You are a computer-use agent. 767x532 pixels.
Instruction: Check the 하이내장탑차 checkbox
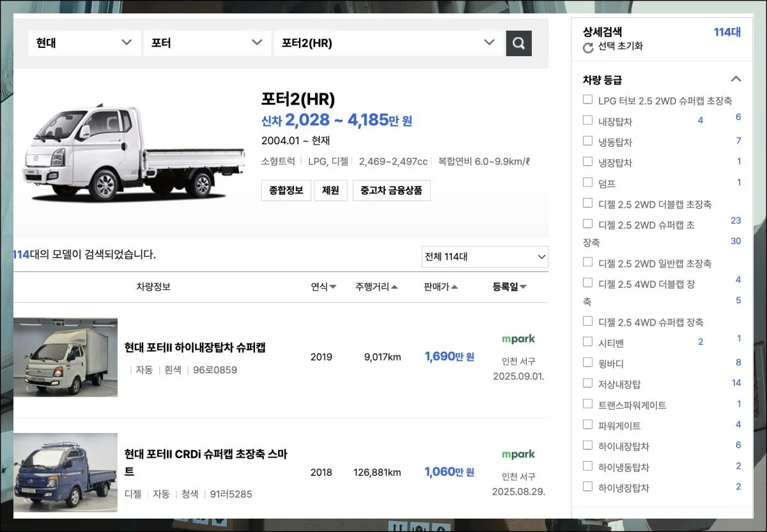[x=587, y=445]
